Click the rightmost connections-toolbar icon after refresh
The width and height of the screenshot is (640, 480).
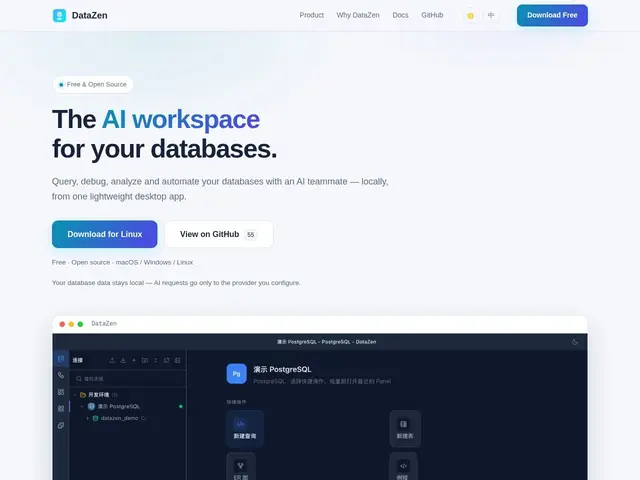pos(178,360)
